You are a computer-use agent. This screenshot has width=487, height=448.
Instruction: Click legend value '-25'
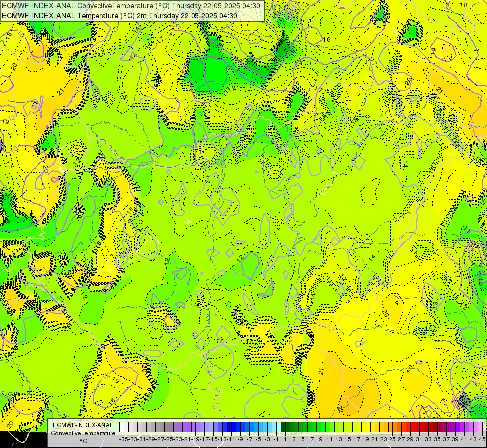[169, 440]
